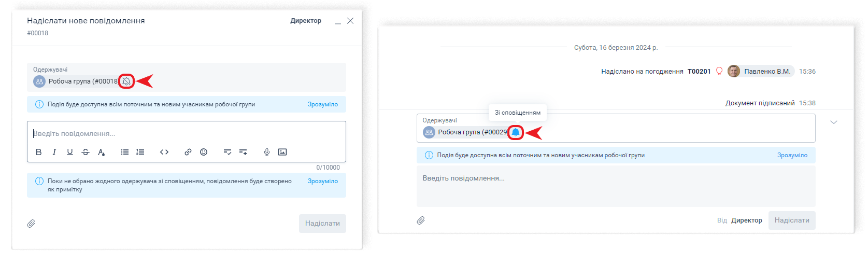Record a voice message with microphone

pos(267,152)
